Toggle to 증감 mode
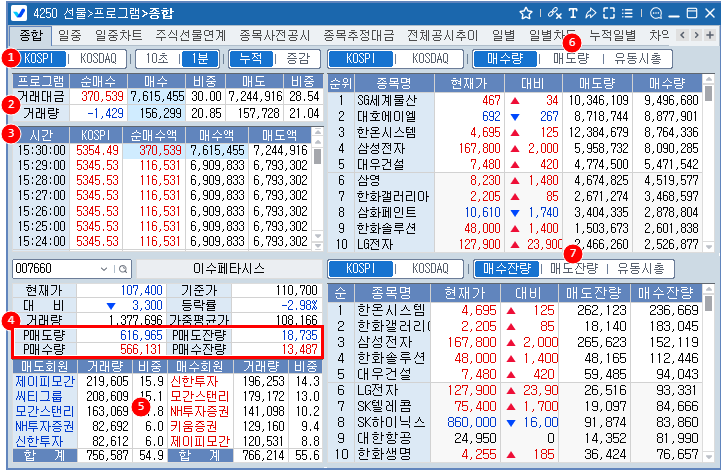The image size is (722, 471). pos(297,59)
